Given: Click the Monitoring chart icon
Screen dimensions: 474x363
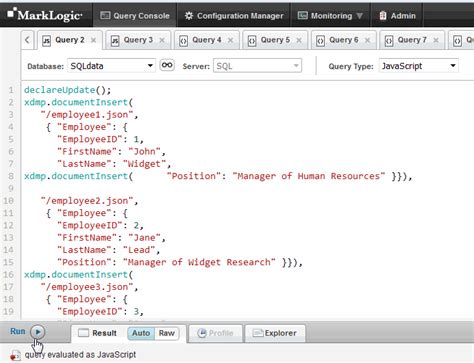Looking at the screenshot, I should tap(302, 15).
